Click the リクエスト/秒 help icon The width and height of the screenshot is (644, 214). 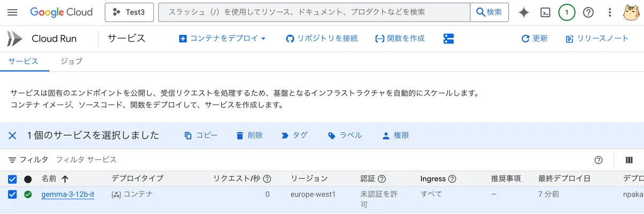[267, 179]
